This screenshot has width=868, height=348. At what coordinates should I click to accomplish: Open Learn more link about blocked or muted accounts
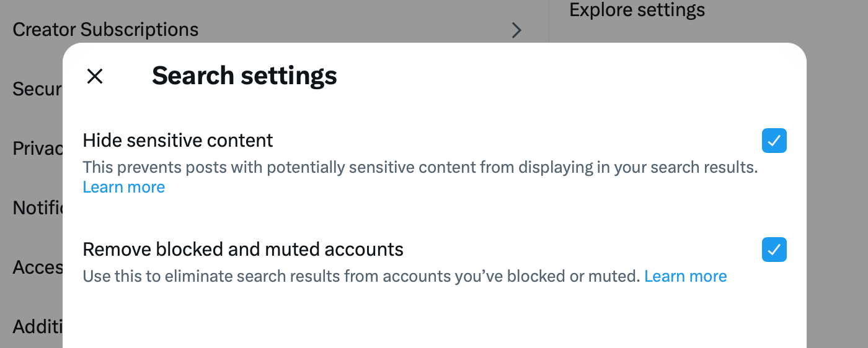click(x=685, y=276)
